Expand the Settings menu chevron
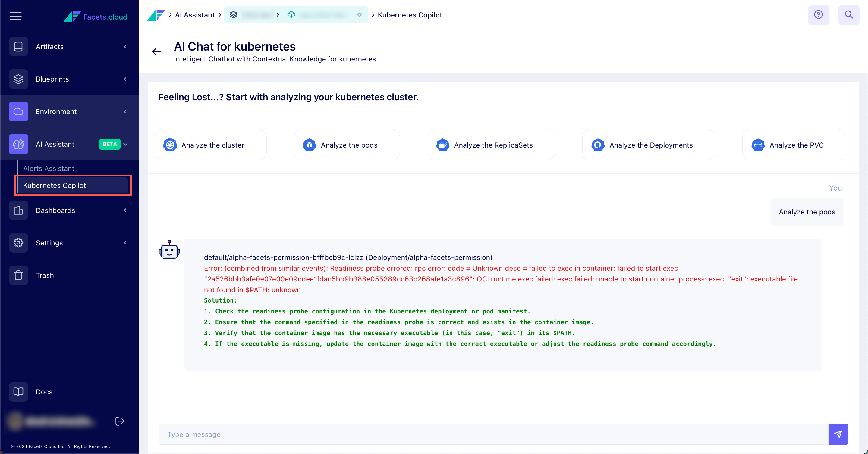 [x=125, y=243]
